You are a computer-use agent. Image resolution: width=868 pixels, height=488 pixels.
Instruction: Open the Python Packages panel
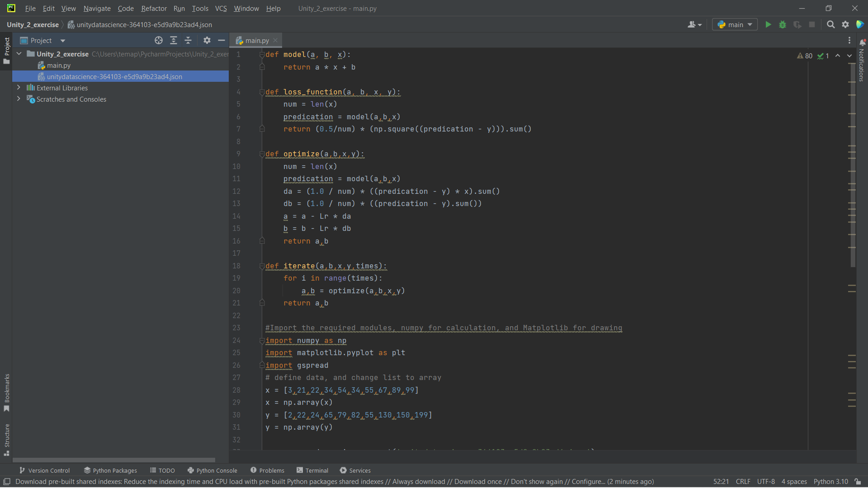click(x=110, y=470)
